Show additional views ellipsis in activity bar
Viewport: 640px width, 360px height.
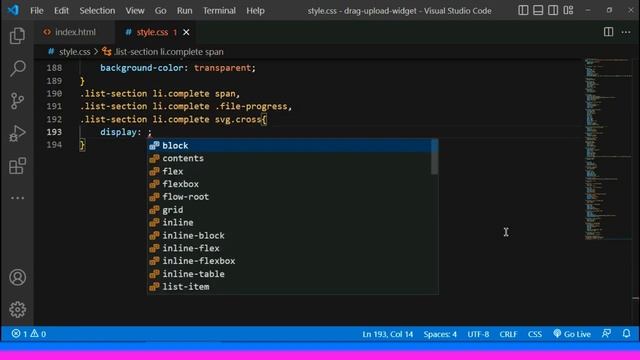pos(17,198)
